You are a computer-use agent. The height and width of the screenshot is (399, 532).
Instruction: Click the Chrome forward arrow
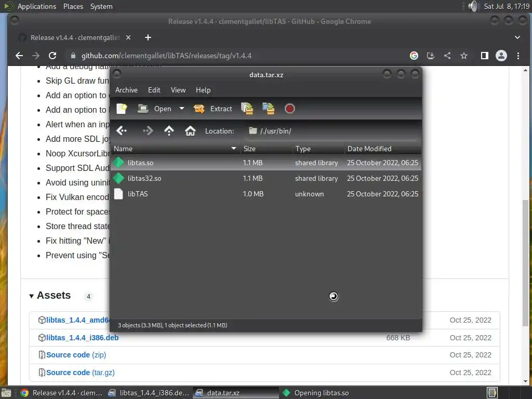36,56
